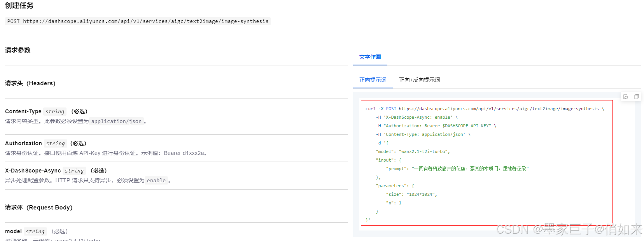Switch to the 正向提示词 tab
This screenshot has width=644, height=241.
tap(373, 80)
